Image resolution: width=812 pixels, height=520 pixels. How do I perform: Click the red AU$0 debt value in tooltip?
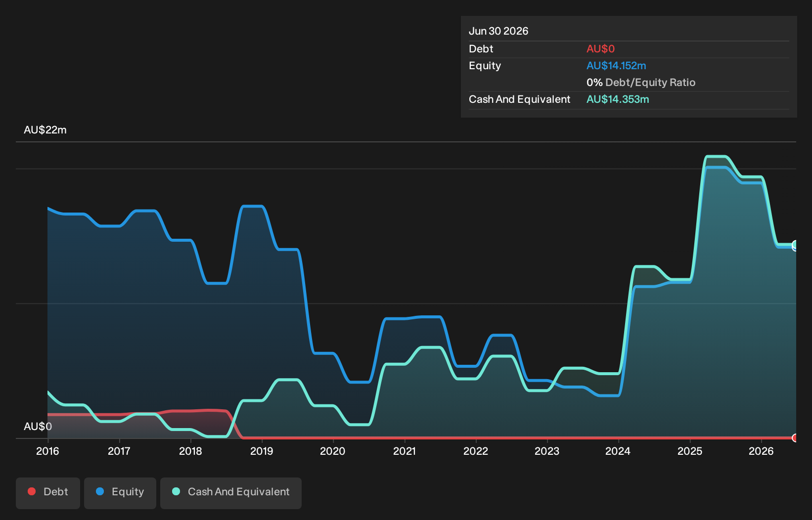click(x=600, y=49)
